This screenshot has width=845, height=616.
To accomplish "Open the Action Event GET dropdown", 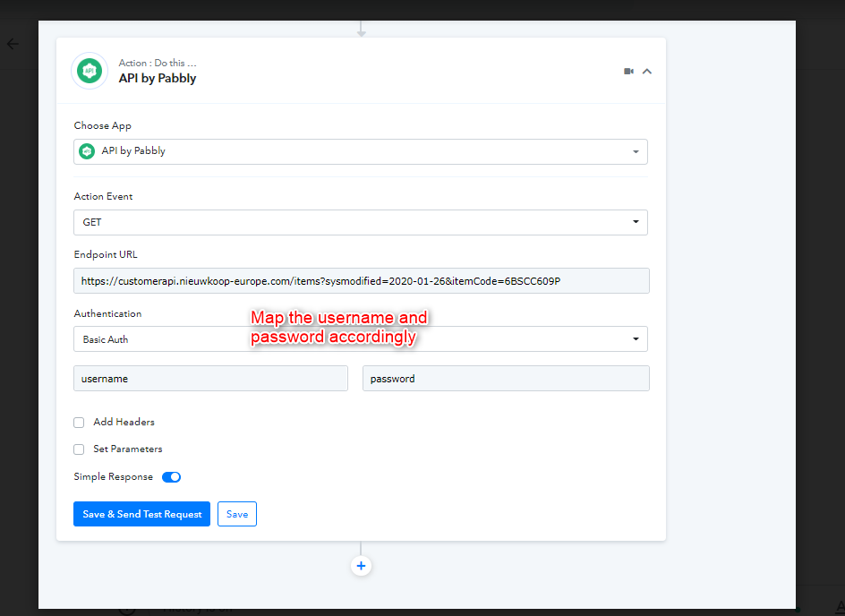I will pyautogui.click(x=361, y=222).
